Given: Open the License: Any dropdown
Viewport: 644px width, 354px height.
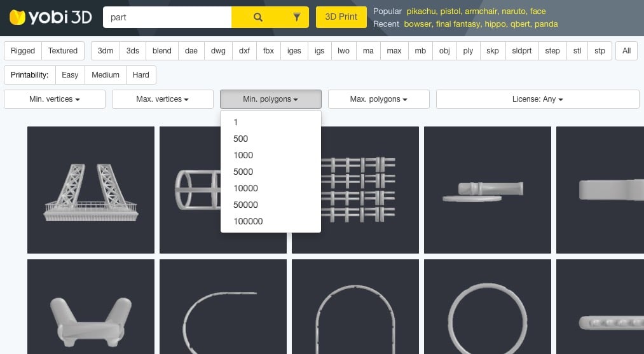Looking at the screenshot, I should tap(537, 99).
